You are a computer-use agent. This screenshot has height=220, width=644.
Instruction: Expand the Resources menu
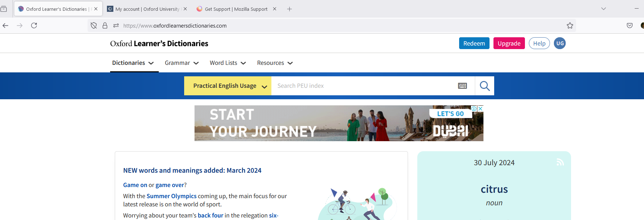275,63
